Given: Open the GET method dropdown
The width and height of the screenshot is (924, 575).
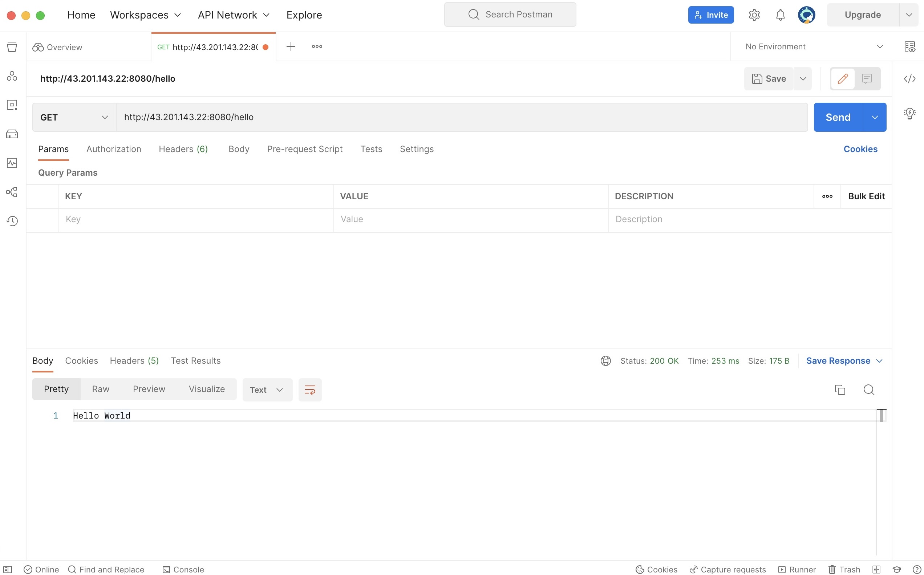Looking at the screenshot, I should (x=74, y=117).
